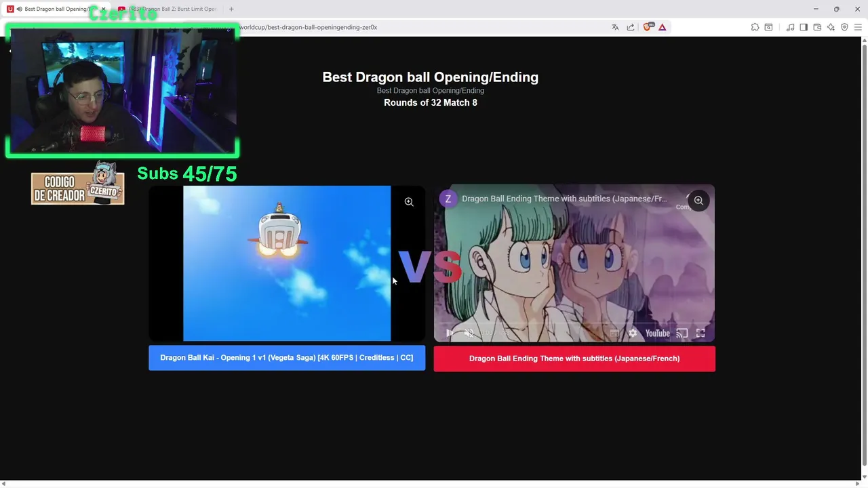The width and height of the screenshot is (868, 488).
Task: Click the YouTube logo in player
Action: pos(657,333)
